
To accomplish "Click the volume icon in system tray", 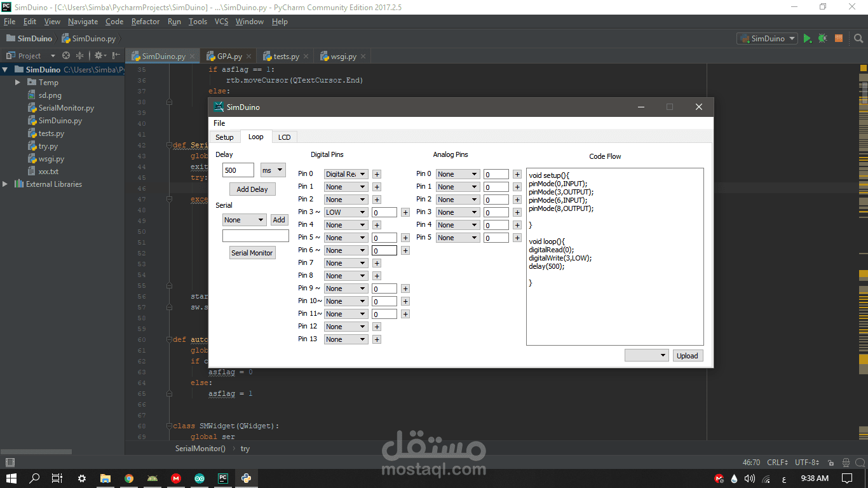I will click(x=749, y=478).
